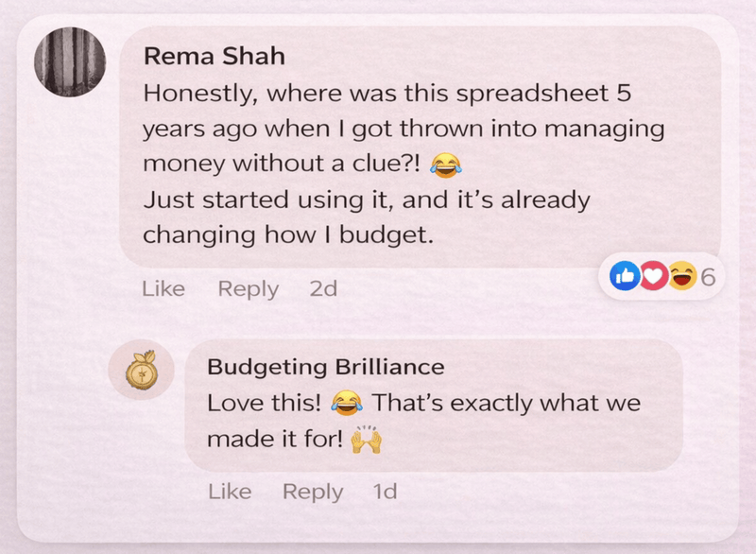Like Rema Shah's comment
Viewport: 756px width, 554px height.
(163, 289)
